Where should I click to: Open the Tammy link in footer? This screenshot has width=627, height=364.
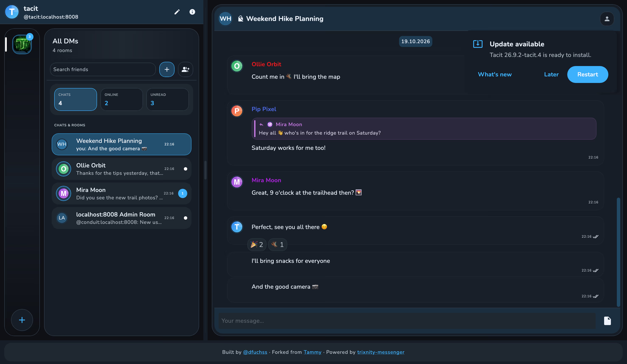tap(312, 352)
